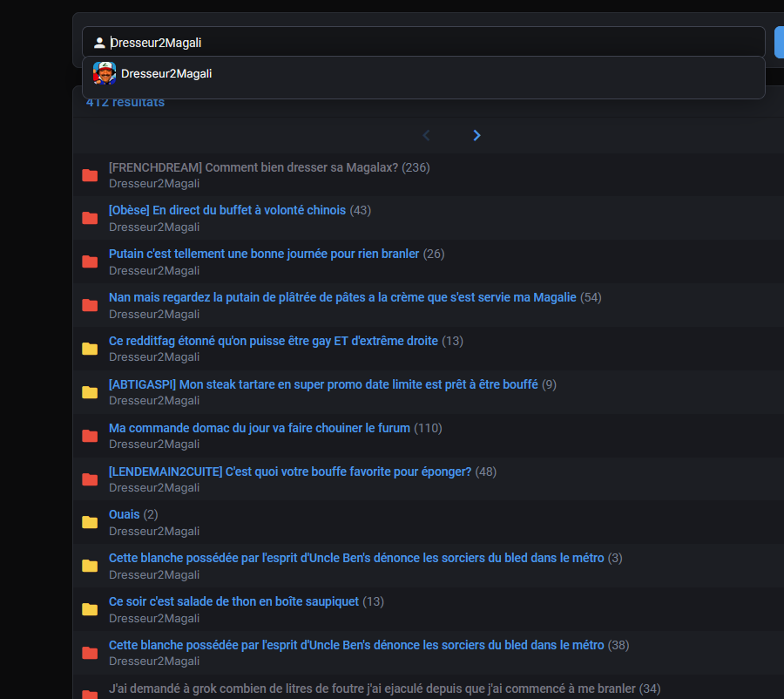Click the yellow folder icon next to Ouais topic
Viewport: 784px width, 699px height.
click(90, 523)
